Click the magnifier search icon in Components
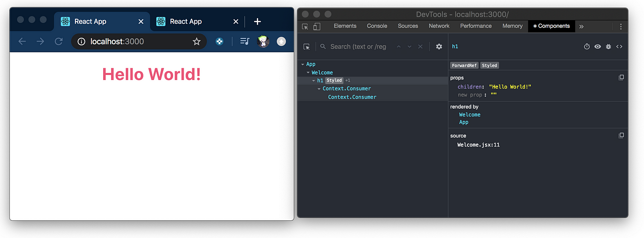 tap(324, 46)
